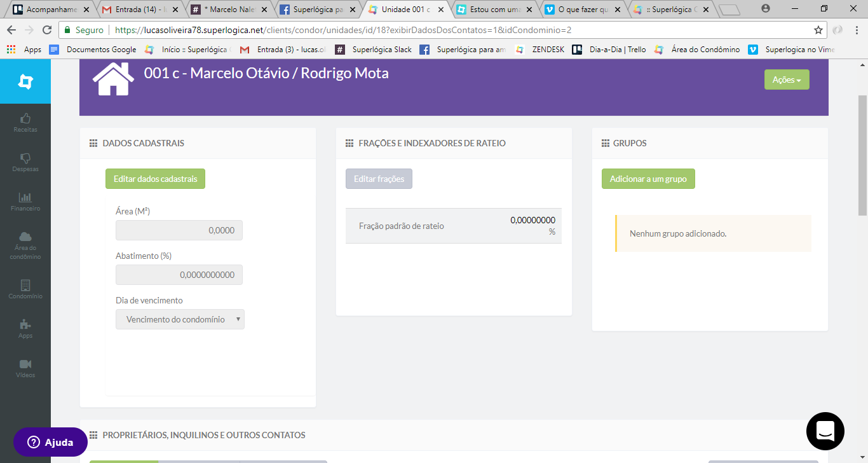Open Condomínio building sidebar icon
Image resolution: width=868 pixels, height=463 pixels.
click(25, 285)
